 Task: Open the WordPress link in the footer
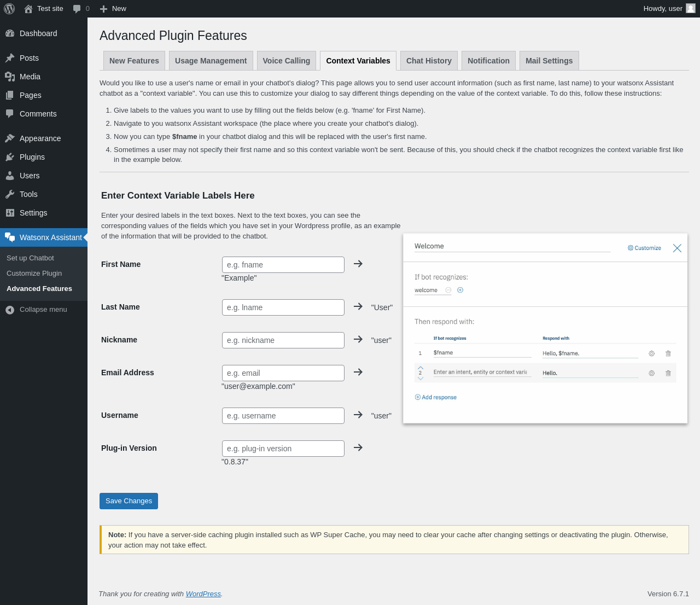(x=203, y=594)
